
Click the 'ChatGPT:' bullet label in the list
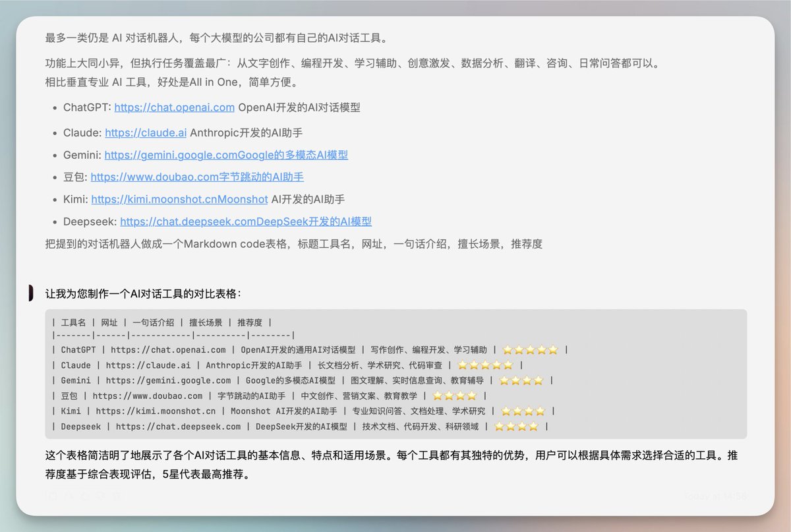[x=87, y=107]
